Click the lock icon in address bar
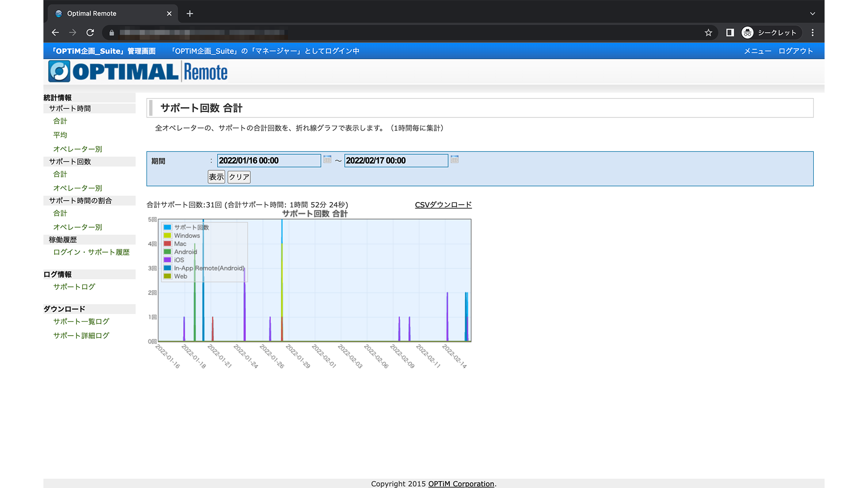This screenshot has width=868, height=488. [x=112, y=33]
